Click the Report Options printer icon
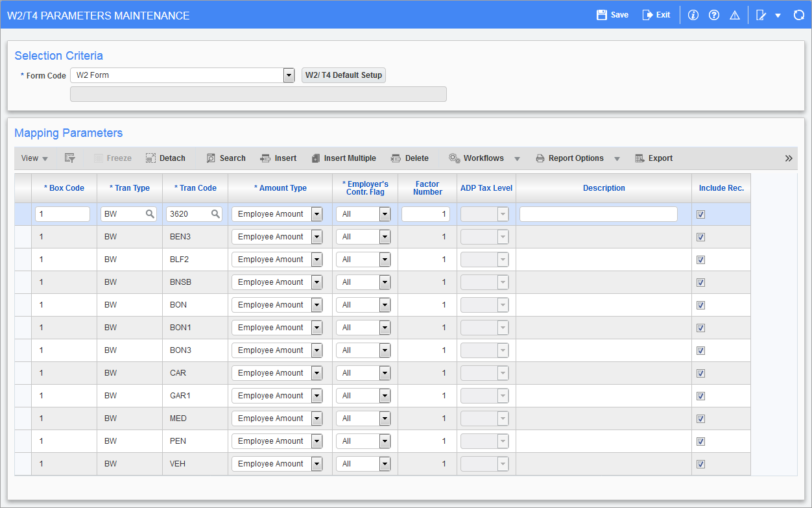This screenshot has height=508, width=812. coord(540,158)
